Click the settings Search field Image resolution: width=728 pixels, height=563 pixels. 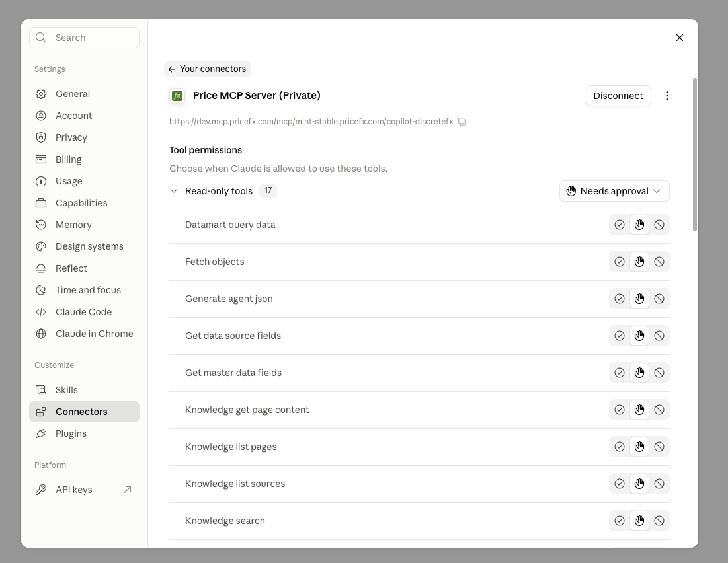coord(84,38)
